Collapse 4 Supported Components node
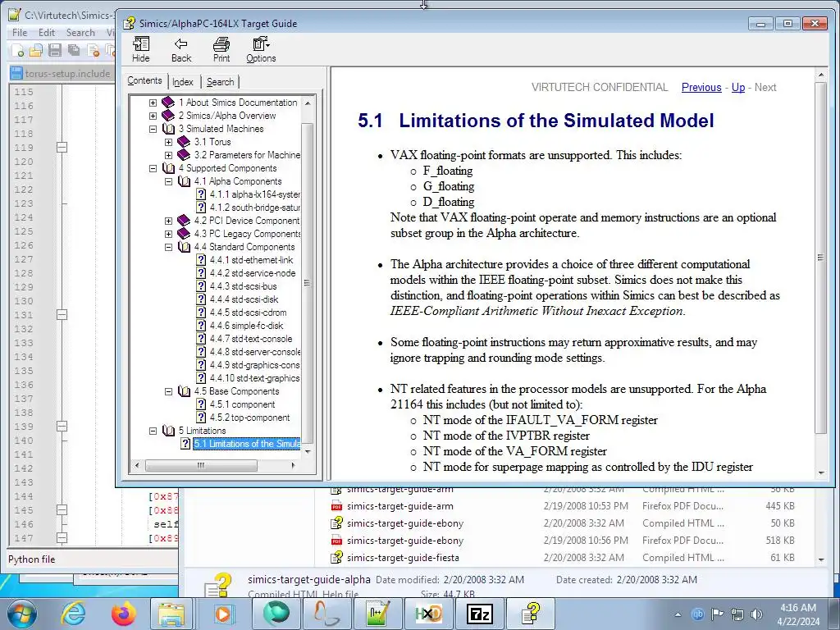Image resolution: width=840 pixels, height=630 pixels. coord(153,168)
